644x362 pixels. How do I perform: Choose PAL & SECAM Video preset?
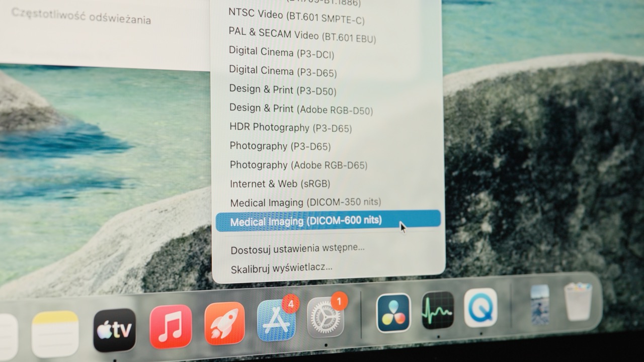pos(302,34)
